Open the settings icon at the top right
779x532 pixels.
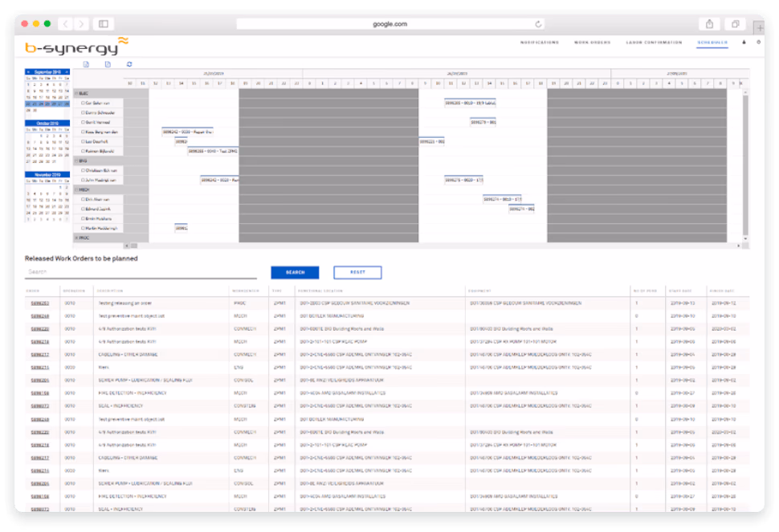[x=758, y=42]
